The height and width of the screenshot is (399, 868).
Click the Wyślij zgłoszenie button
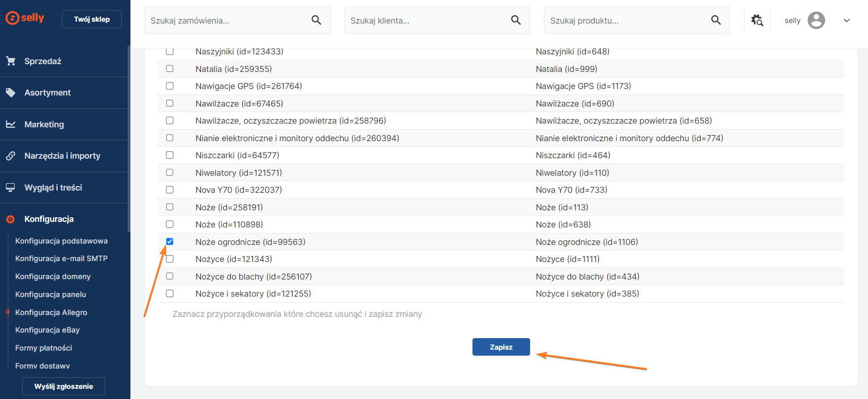64,387
